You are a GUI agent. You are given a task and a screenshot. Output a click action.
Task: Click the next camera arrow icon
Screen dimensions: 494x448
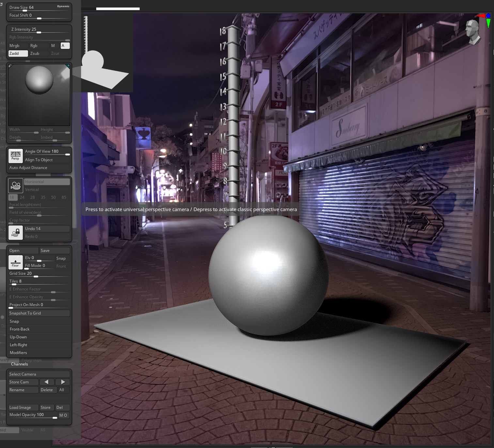(62, 382)
